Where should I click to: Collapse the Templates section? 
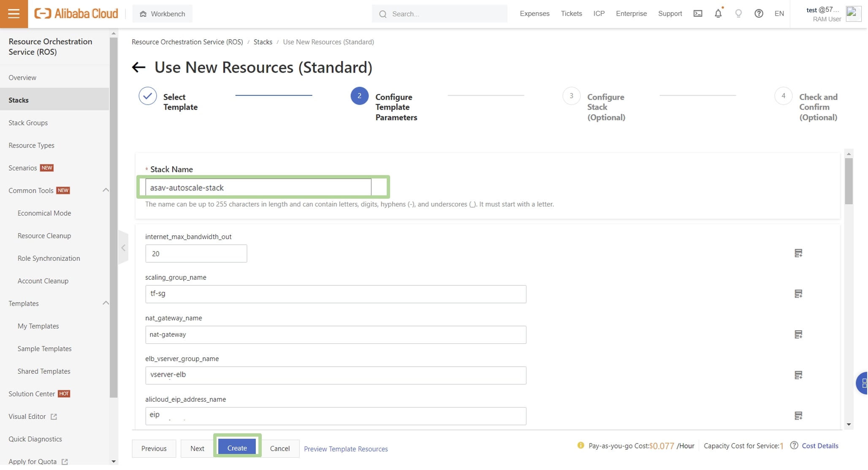point(106,303)
